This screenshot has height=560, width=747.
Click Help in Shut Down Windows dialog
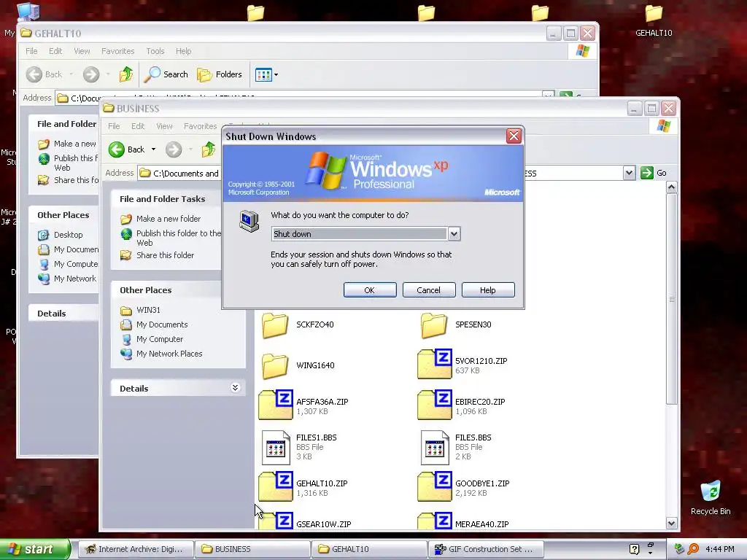(488, 290)
